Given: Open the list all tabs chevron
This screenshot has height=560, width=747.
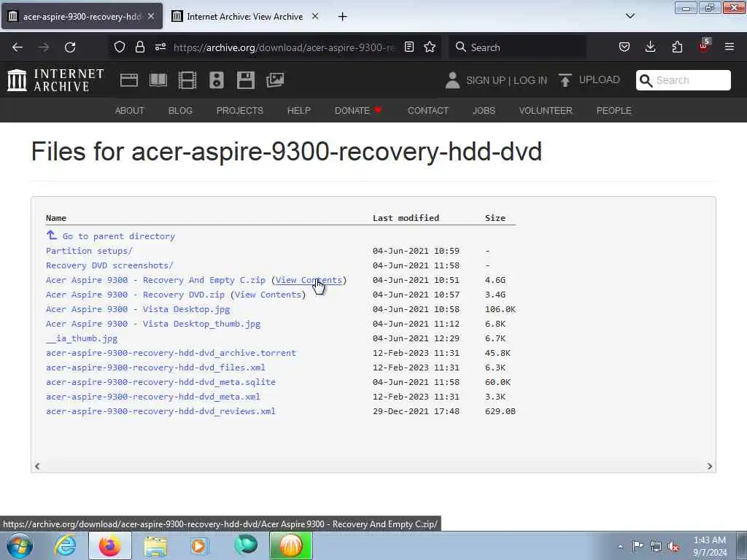Looking at the screenshot, I should [x=630, y=16].
